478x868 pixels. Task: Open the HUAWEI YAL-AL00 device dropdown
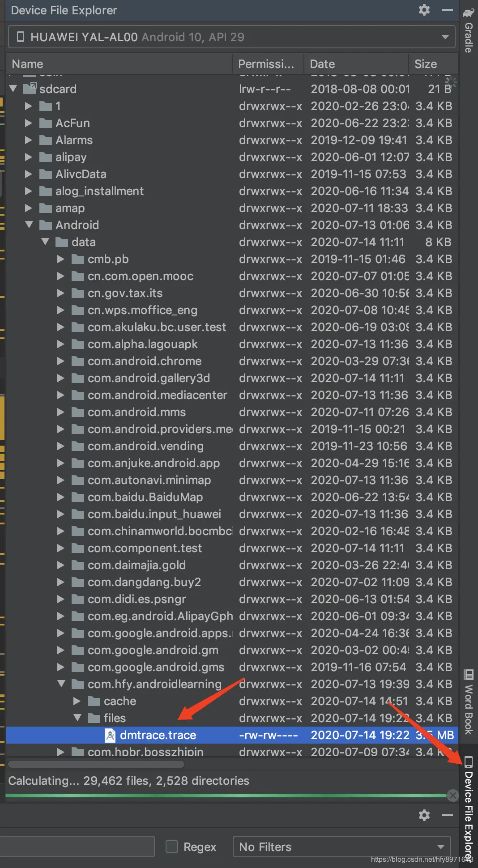click(x=233, y=37)
